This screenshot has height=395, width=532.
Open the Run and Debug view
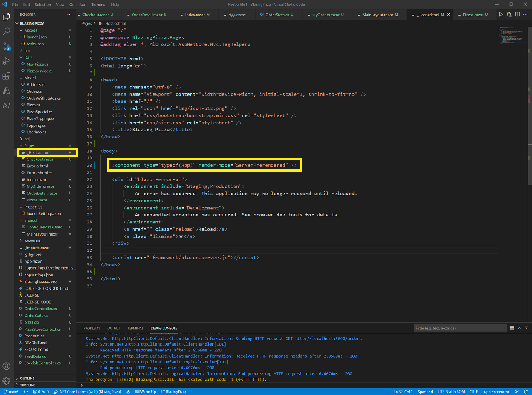(7, 61)
